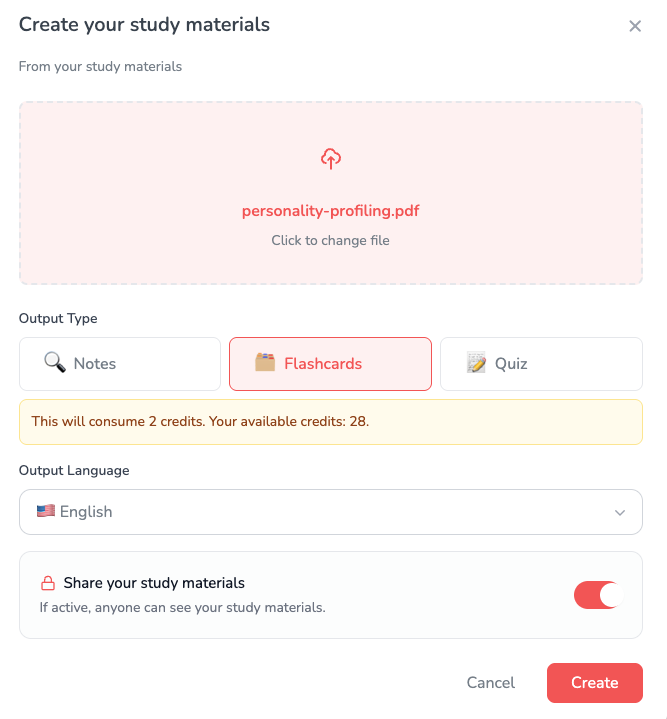The image size is (667, 719).
Task: Click the personality-profiling.pdf file name
Action: click(331, 211)
